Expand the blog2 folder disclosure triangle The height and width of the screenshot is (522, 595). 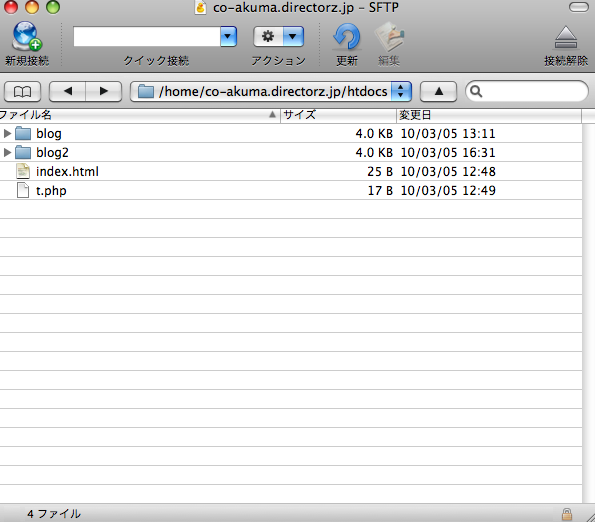(x=7, y=152)
